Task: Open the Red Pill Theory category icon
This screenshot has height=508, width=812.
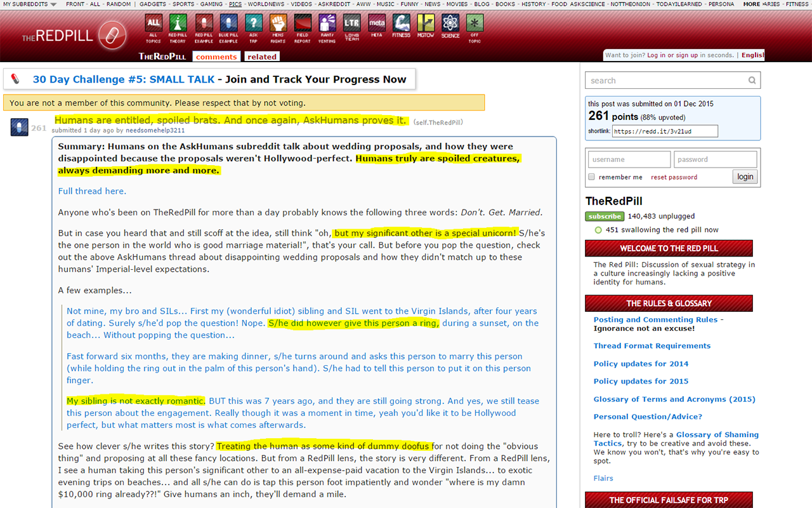Action: click(x=178, y=24)
